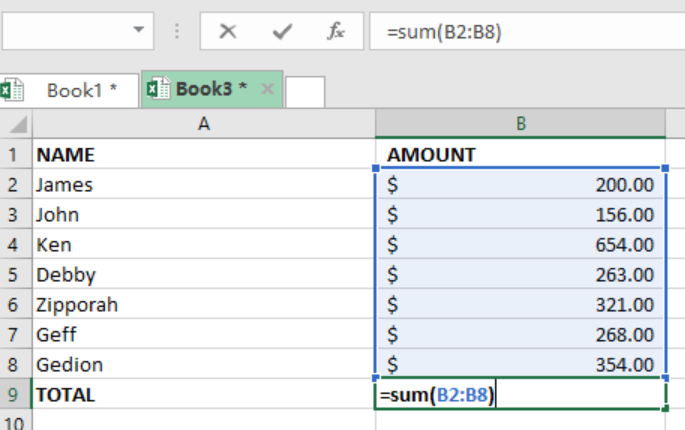This screenshot has width=685, height=430.
Task: Open Insert Function fx dialog
Action: point(336,31)
